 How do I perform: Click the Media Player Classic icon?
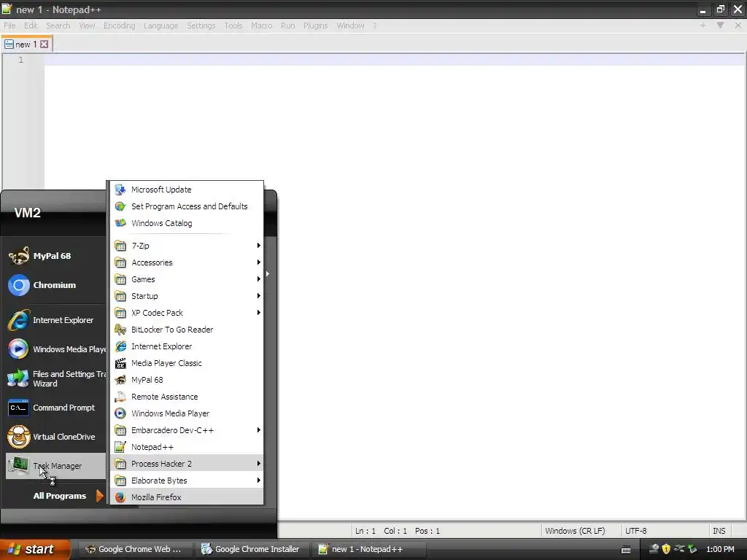[x=120, y=363]
